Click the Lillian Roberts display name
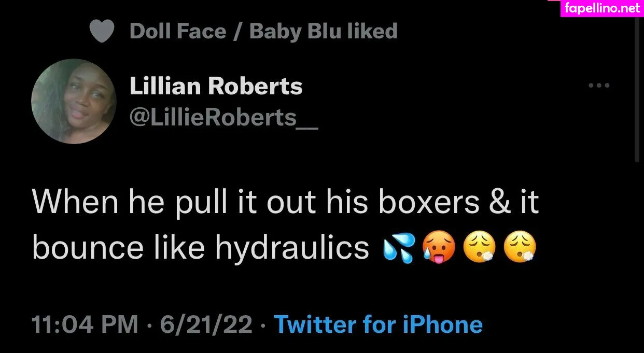Viewport: 644px width, 353px height. click(x=216, y=86)
